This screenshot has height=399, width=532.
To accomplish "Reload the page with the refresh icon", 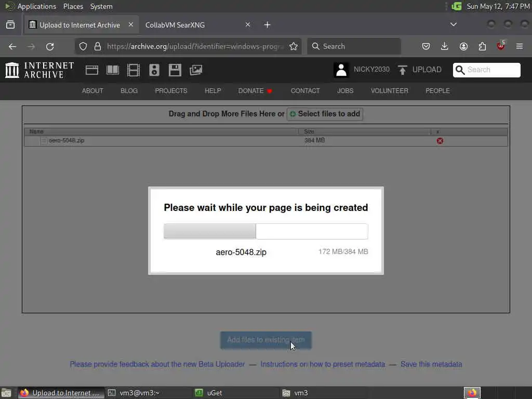I will (50, 46).
